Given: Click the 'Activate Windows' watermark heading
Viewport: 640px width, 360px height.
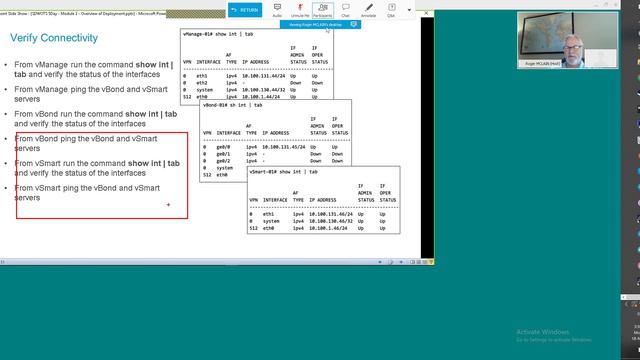Looking at the screenshot, I should [x=542, y=332].
